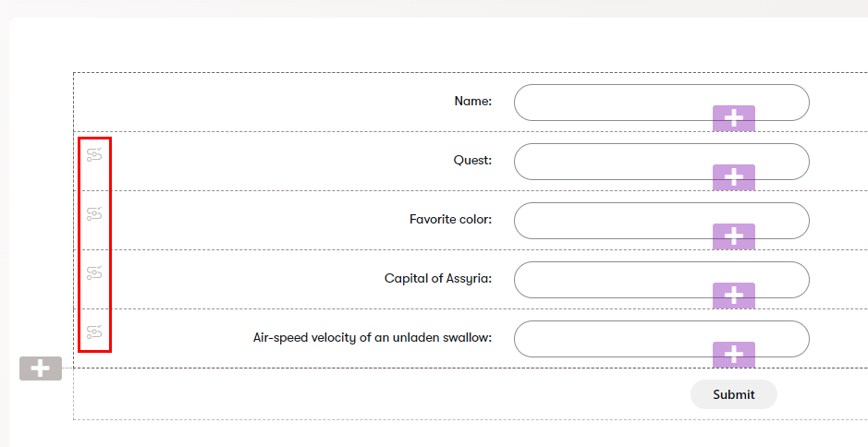The image size is (868, 447).
Task: Click the purple plus below the Quest field
Action: [x=734, y=177]
